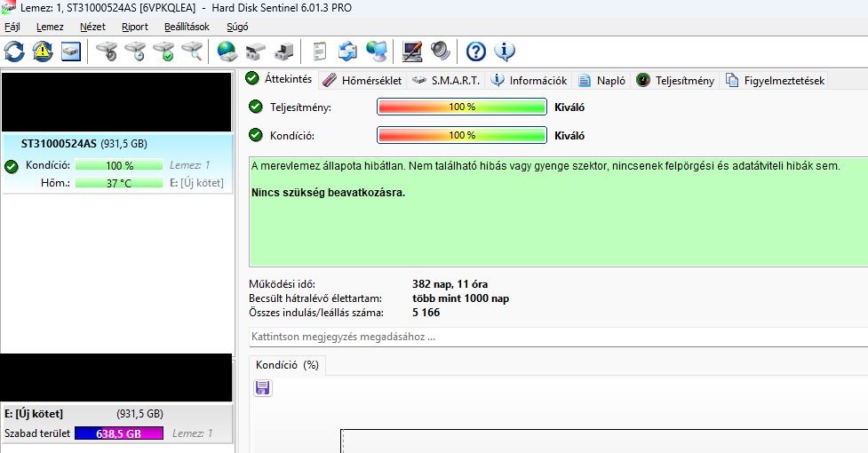Save the Kondíció graph with floppy disk icon
This screenshot has width=868, height=453.
(263, 388)
